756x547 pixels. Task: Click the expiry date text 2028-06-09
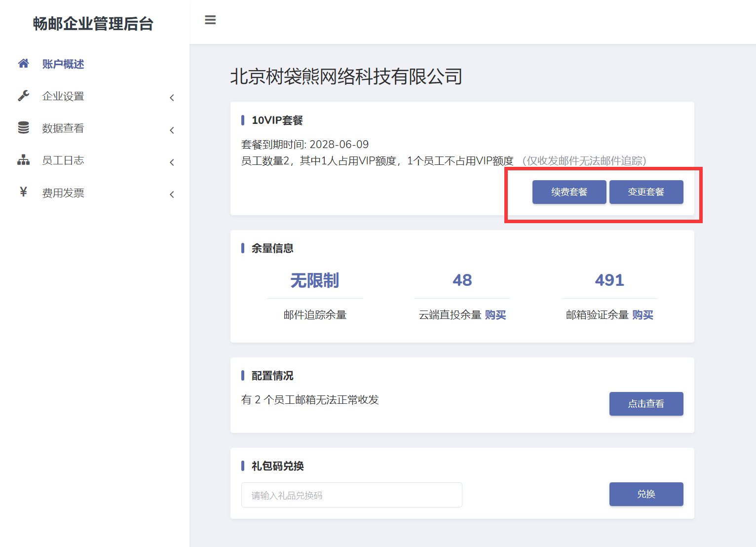click(339, 145)
